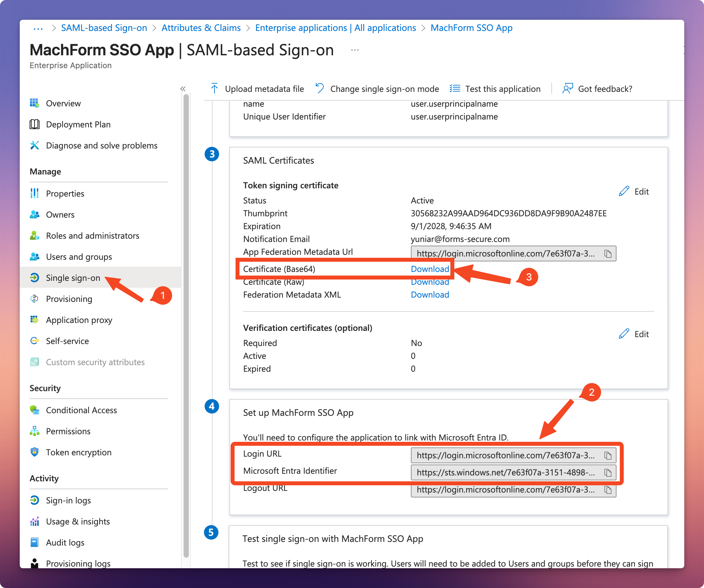Image resolution: width=704 pixels, height=588 pixels.
Task: Expand breadcrumb ellipsis at the start
Action: [x=38, y=28]
